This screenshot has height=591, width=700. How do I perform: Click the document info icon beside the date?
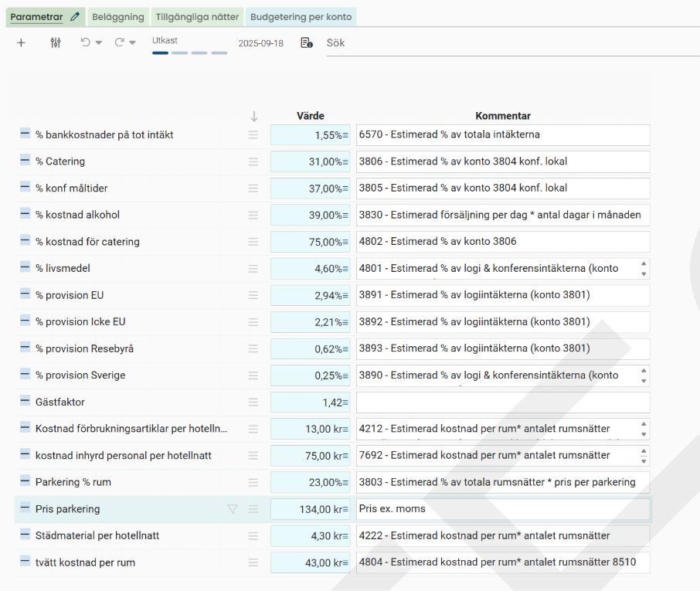(x=304, y=43)
